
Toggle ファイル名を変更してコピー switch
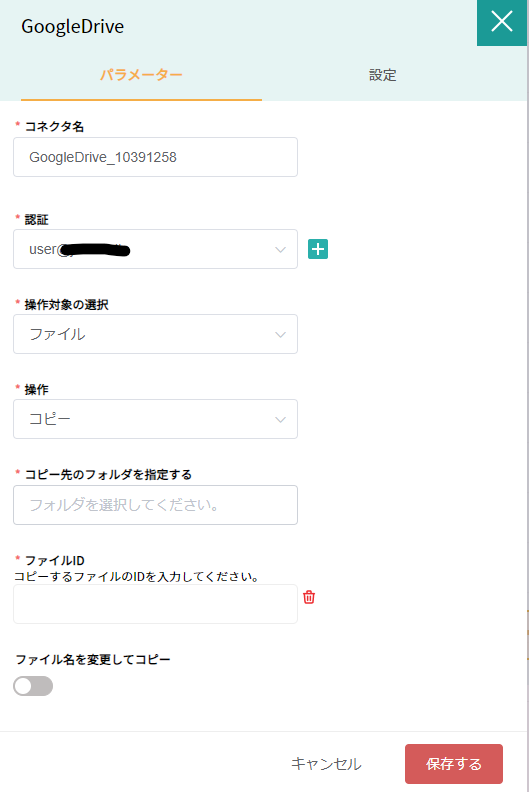tap(33, 686)
